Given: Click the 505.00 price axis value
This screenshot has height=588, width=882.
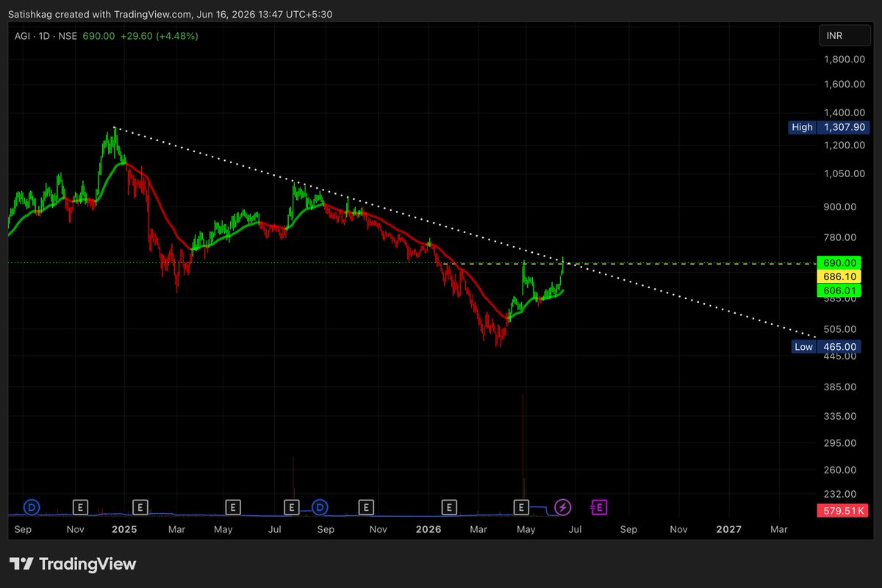Looking at the screenshot, I should [839, 329].
